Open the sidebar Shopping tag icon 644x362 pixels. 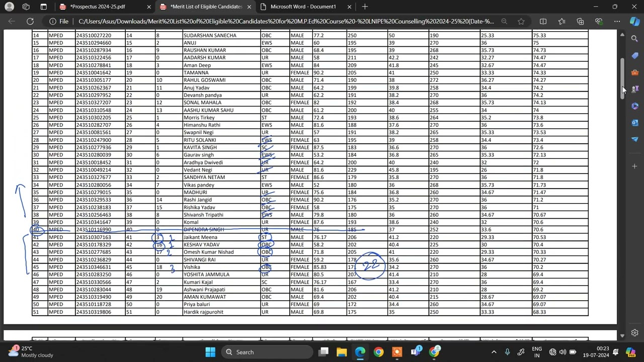[634, 56]
